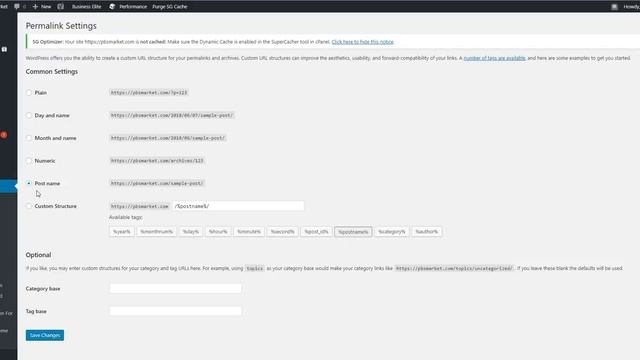Select the Month and name option

tap(29, 138)
